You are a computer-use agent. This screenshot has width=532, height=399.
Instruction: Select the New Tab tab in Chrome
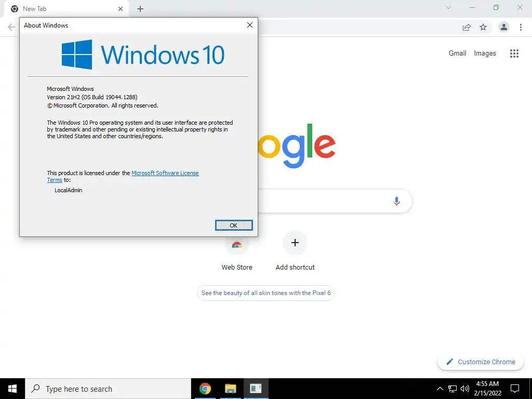(x=65, y=9)
